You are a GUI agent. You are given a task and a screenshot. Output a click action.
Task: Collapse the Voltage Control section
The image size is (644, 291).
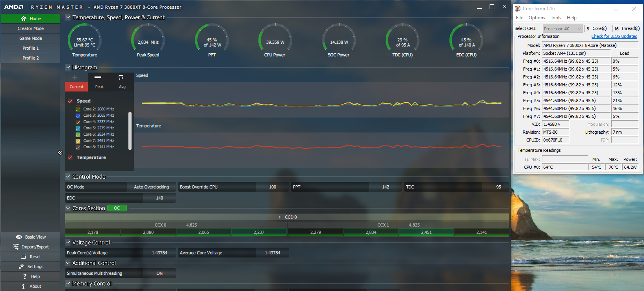pyautogui.click(x=68, y=242)
